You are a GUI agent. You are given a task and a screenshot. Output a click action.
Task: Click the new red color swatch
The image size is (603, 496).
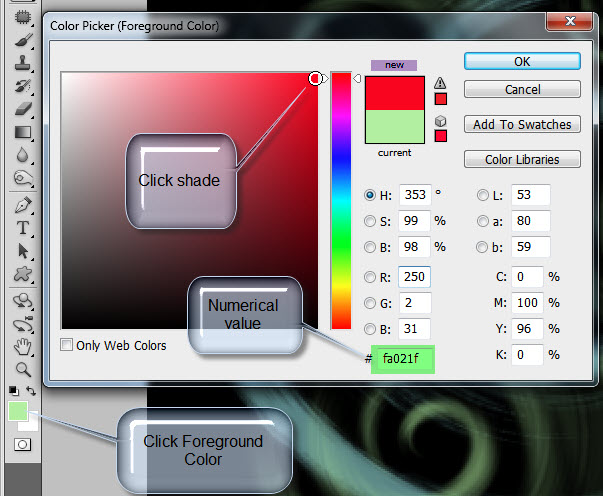(395, 93)
